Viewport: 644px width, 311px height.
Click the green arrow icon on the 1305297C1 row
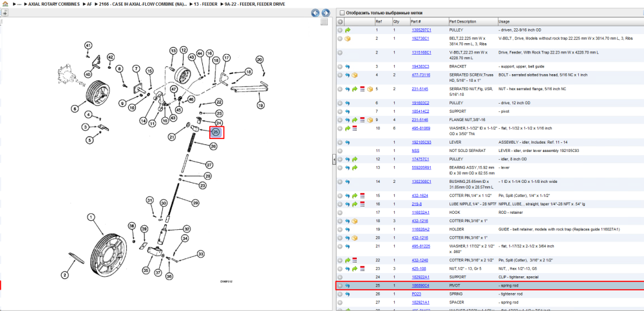[x=348, y=30]
